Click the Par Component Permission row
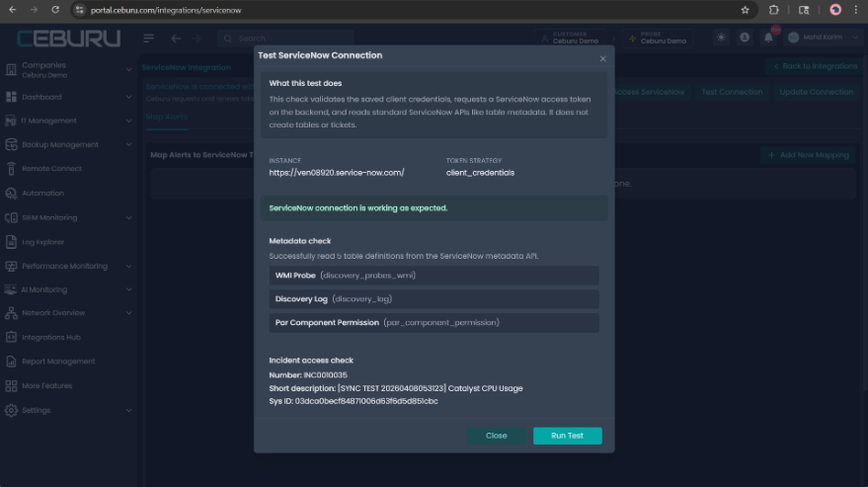The width and height of the screenshot is (868, 487). [x=434, y=322]
